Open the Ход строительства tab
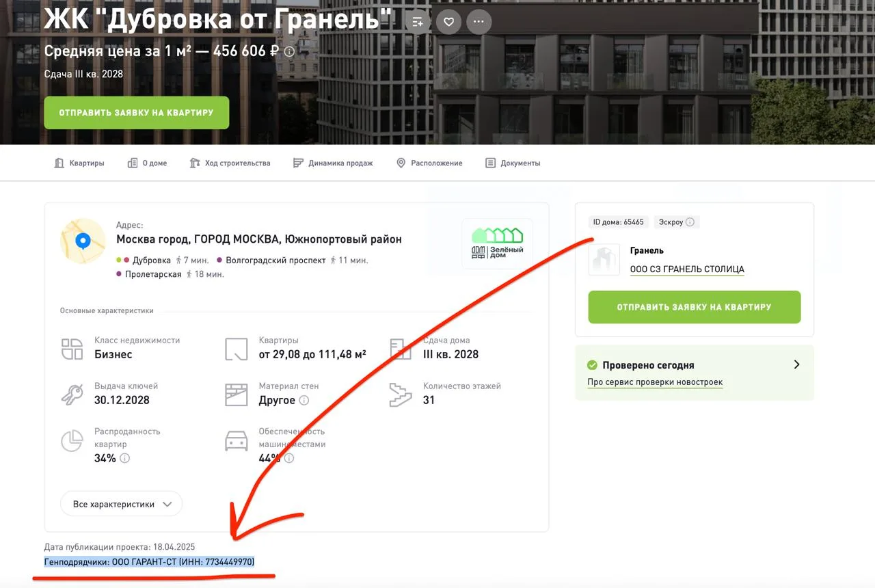 [230, 163]
